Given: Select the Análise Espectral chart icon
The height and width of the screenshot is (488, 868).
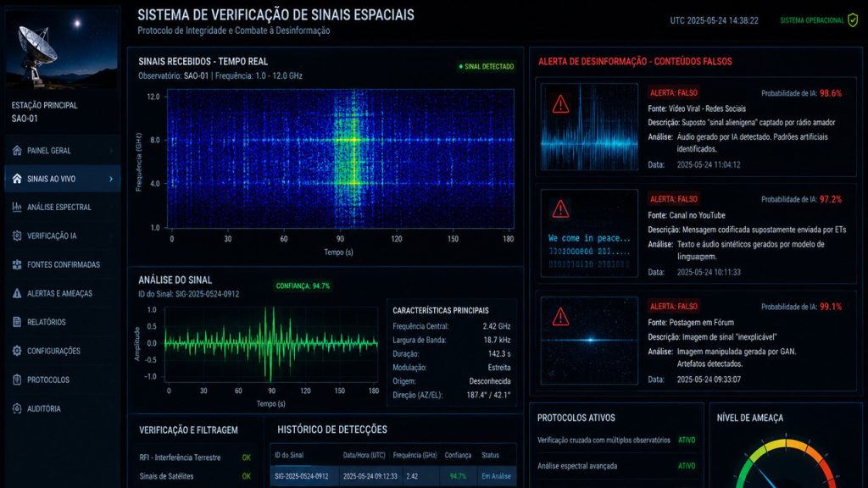Looking at the screenshot, I should [x=17, y=207].
